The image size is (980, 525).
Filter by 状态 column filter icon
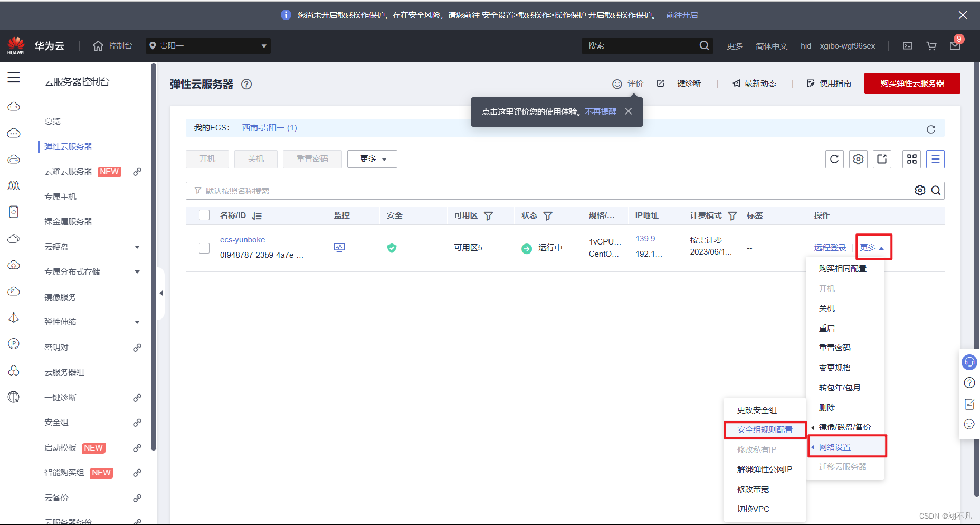click(x=548, y=216)
